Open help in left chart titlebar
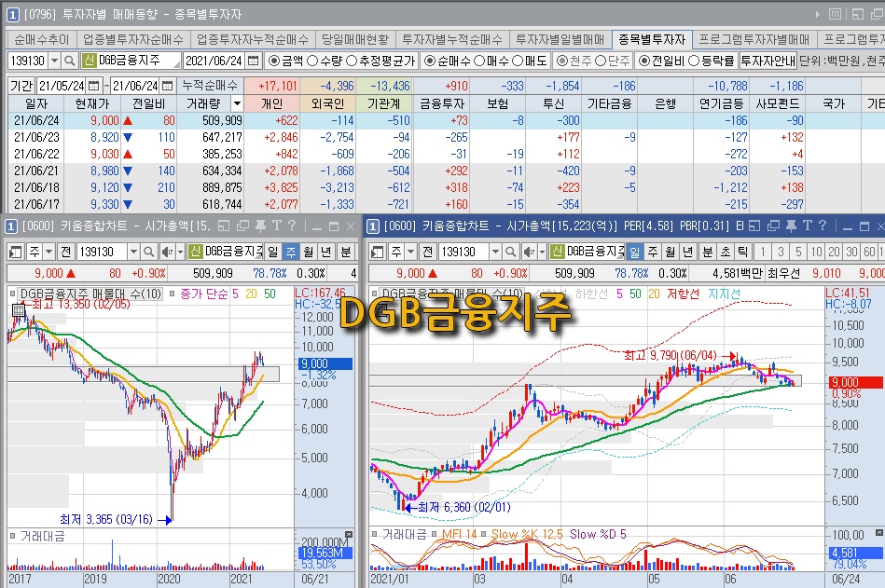The height and width of the screenshot is (588, 885). coord(291,226)
